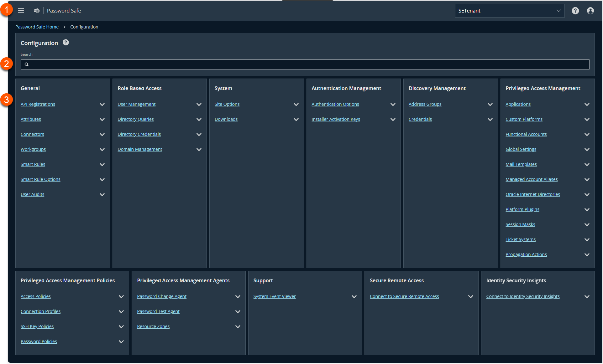Viewport: 603px width, 364px height.
Task: Expand the Connection Profiles chevron
Action: coord(121,311)
